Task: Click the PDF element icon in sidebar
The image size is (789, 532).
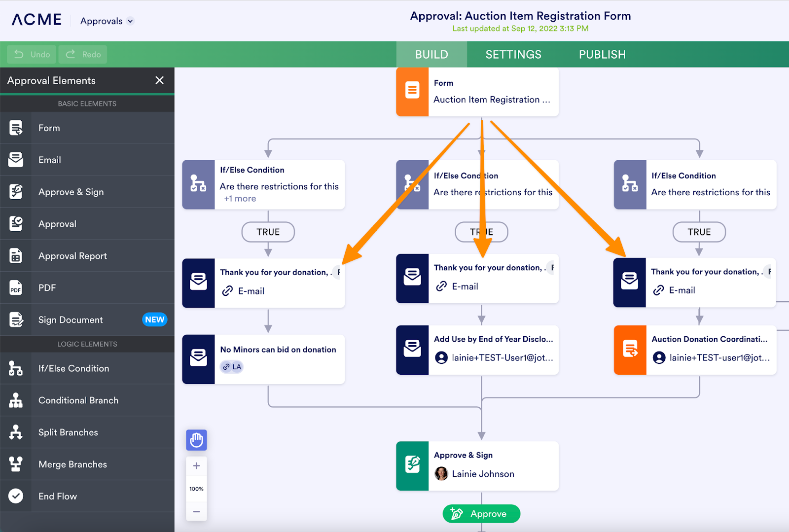Action: pos(16,288)
